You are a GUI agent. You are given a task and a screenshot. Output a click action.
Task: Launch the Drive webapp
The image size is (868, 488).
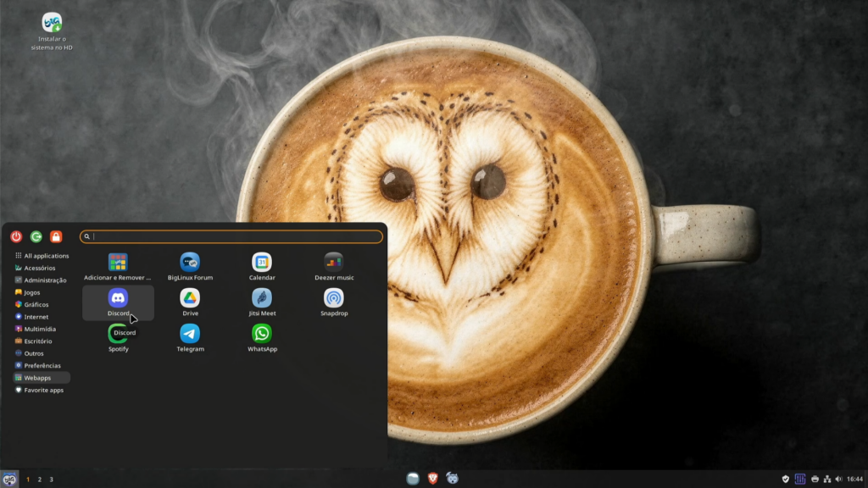(x=190, y=298)
